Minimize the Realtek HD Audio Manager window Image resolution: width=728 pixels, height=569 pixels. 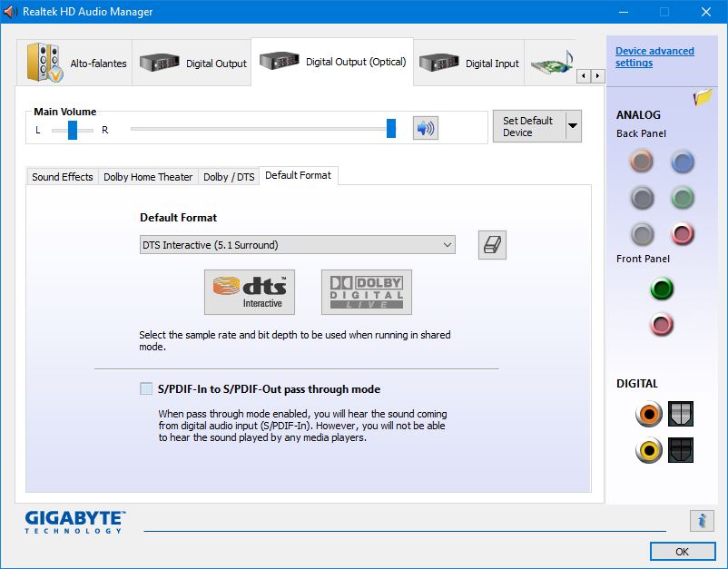click(x=624, y=12)
